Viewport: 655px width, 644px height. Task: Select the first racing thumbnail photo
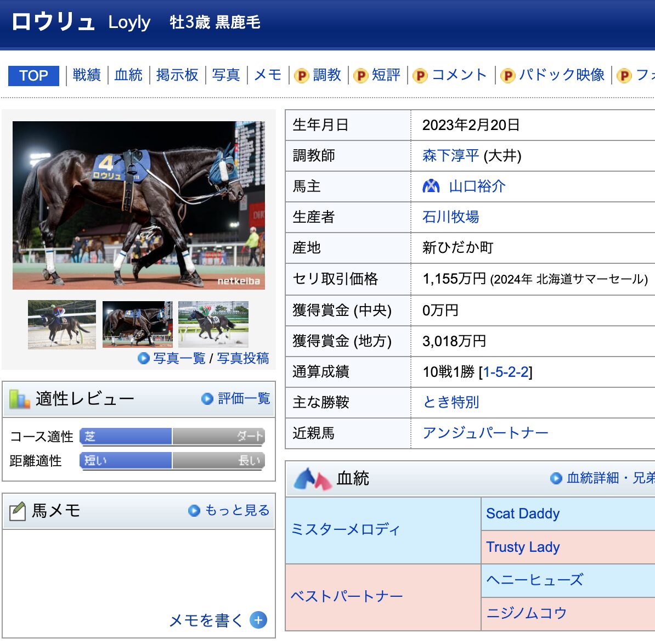[62, 325]
